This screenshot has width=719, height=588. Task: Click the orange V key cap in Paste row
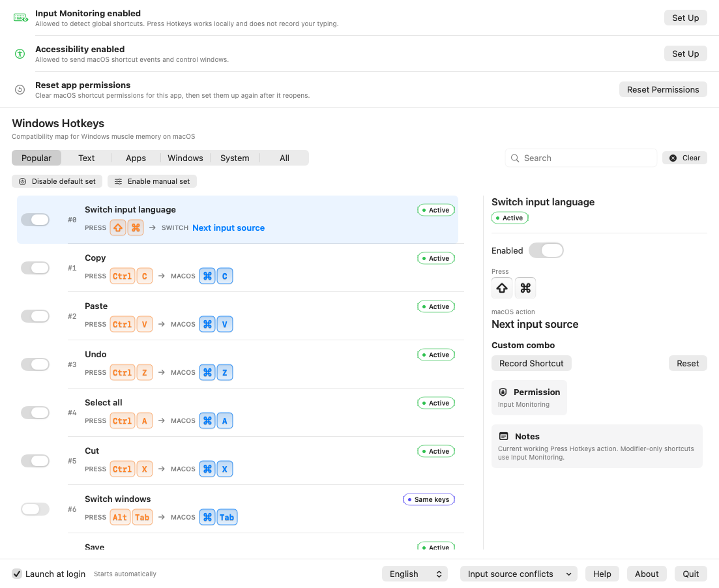[x=145, y=324]
